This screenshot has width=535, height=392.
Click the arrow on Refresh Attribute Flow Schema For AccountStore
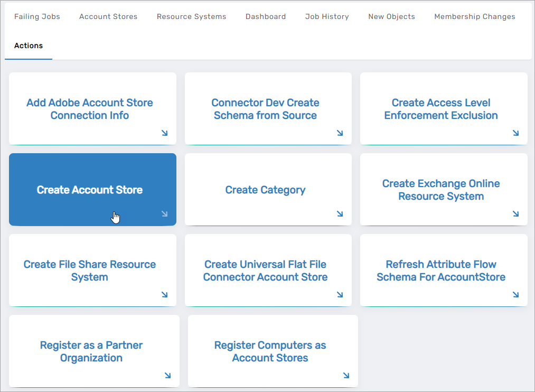(515, 295)
